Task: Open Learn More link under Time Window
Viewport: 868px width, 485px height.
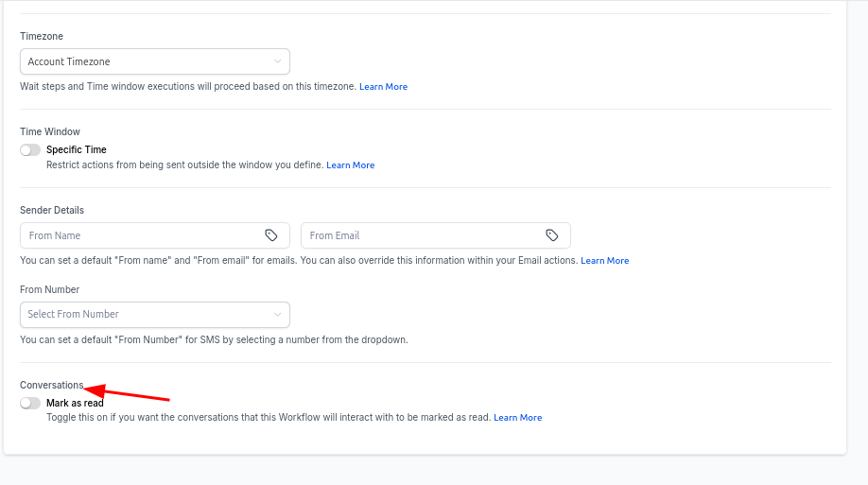Action: (350, 165)
